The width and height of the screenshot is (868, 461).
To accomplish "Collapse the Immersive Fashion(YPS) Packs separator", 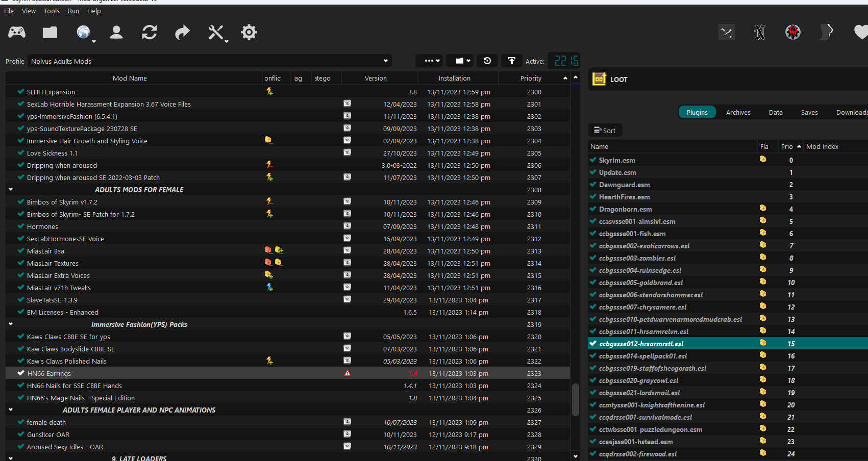I will pyautogui.click(x=11, y=324).
